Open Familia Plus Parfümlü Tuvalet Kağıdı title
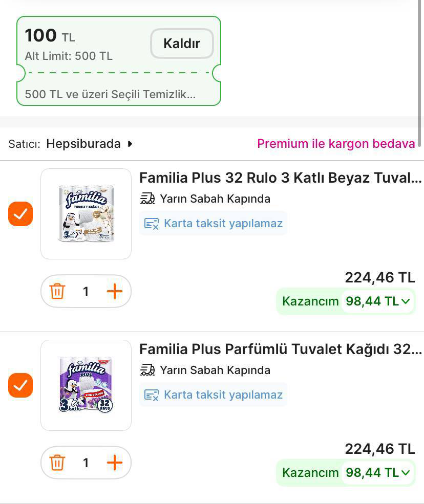Image resolution: width=424 pixels, height=504 pixels. point(280,349)
